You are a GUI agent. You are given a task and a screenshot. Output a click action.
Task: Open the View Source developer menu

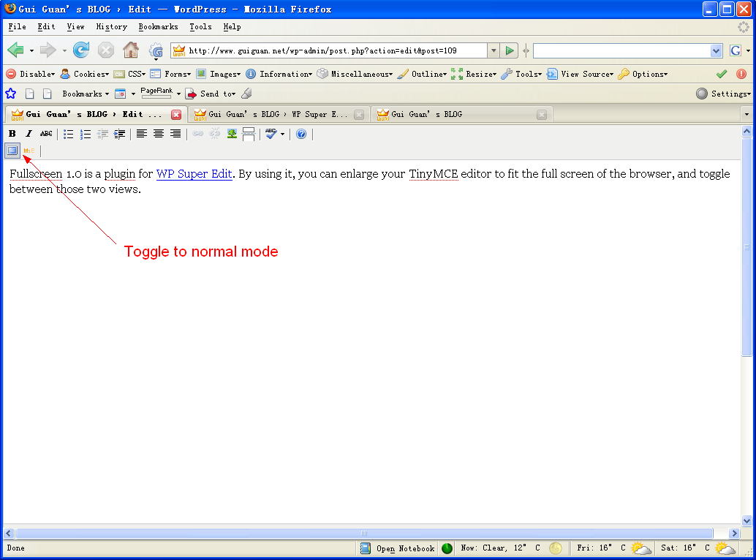[x=581, y=75]
